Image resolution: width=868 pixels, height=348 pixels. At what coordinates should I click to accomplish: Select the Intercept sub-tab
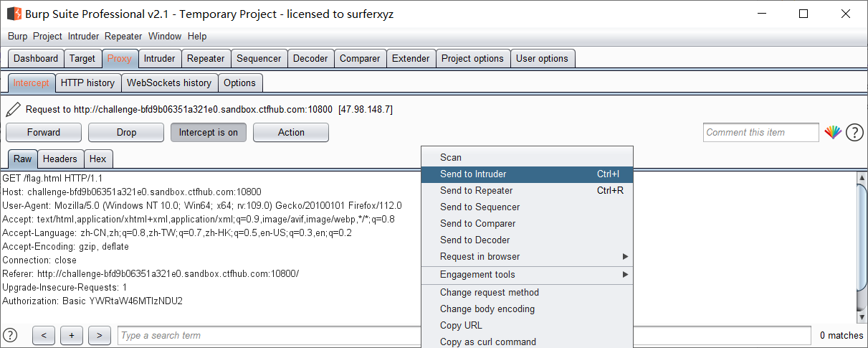(31, 83)
